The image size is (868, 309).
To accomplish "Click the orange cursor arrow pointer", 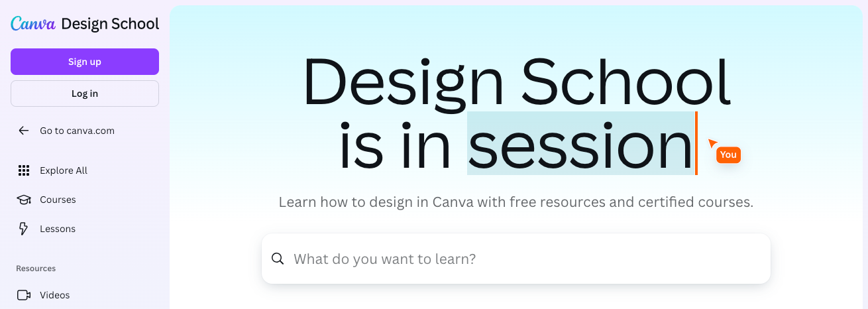I will pos(713,143).
